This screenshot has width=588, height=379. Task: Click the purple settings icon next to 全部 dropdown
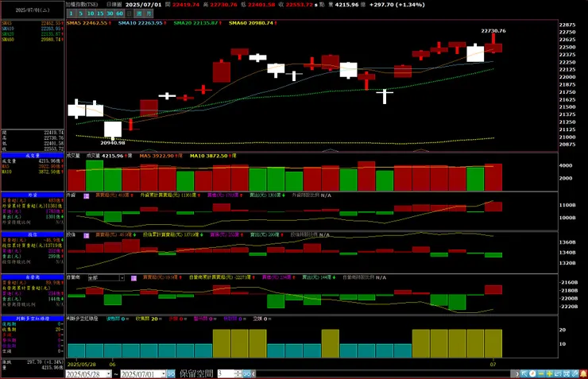tap(133, 278)
